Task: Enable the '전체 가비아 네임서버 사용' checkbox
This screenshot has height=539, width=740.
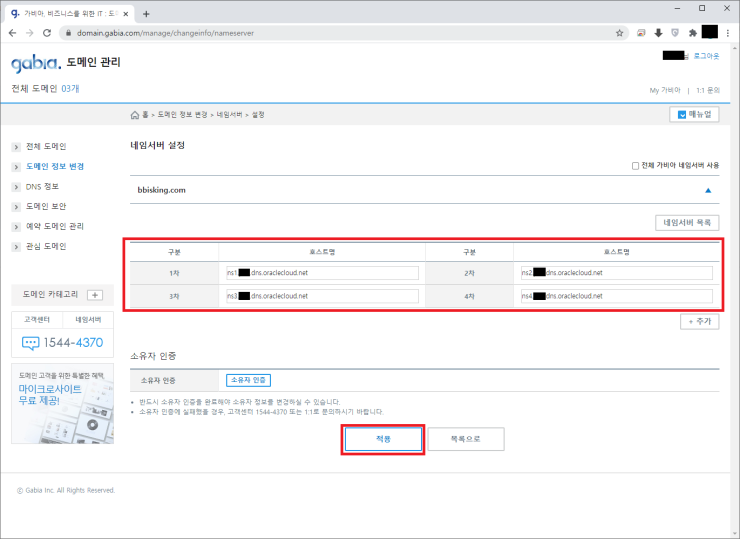Action: click(x=635, y=165)
